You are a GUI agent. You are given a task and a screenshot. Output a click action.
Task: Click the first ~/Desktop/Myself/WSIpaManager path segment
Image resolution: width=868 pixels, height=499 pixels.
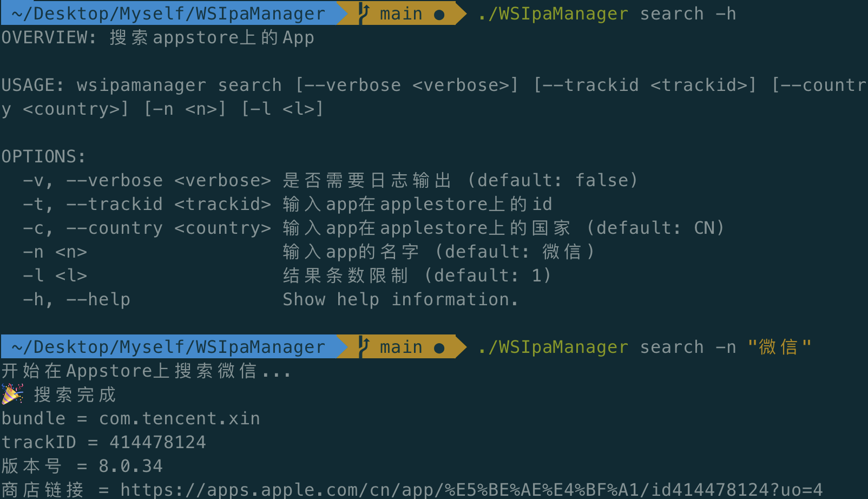point(168,14)
